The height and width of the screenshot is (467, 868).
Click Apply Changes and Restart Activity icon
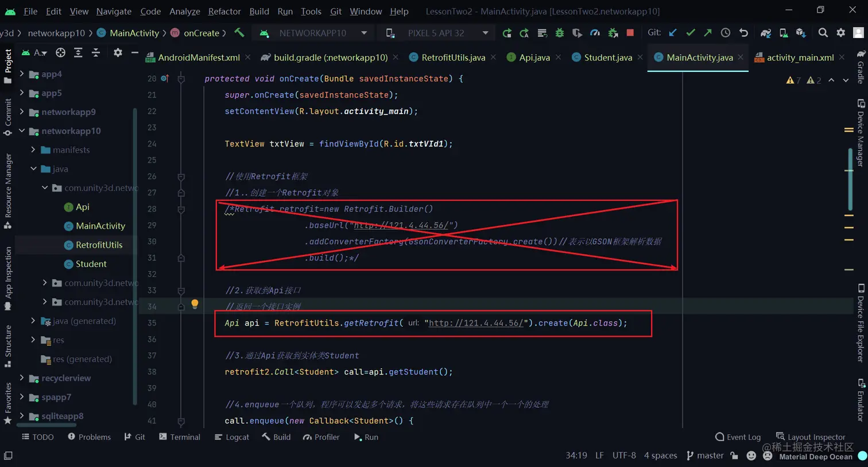524,33
